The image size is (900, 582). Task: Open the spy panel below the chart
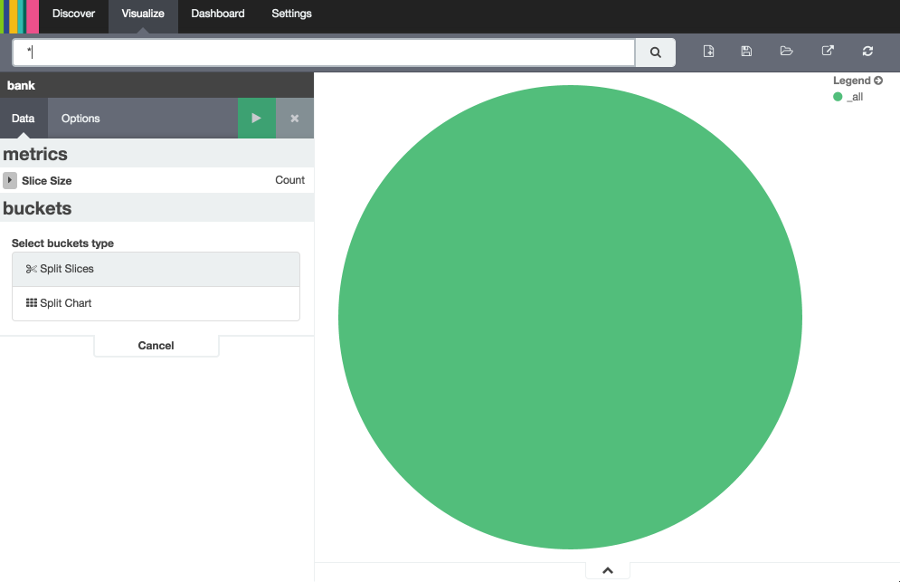click(x=607, y=568)
